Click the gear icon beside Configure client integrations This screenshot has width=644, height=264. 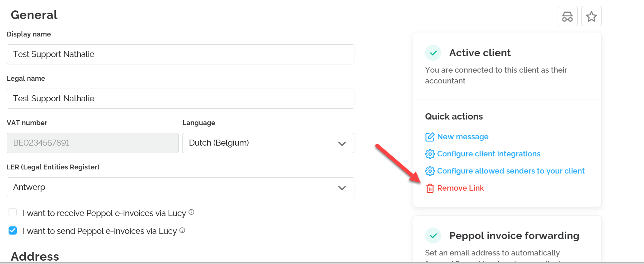coord(430,154)
